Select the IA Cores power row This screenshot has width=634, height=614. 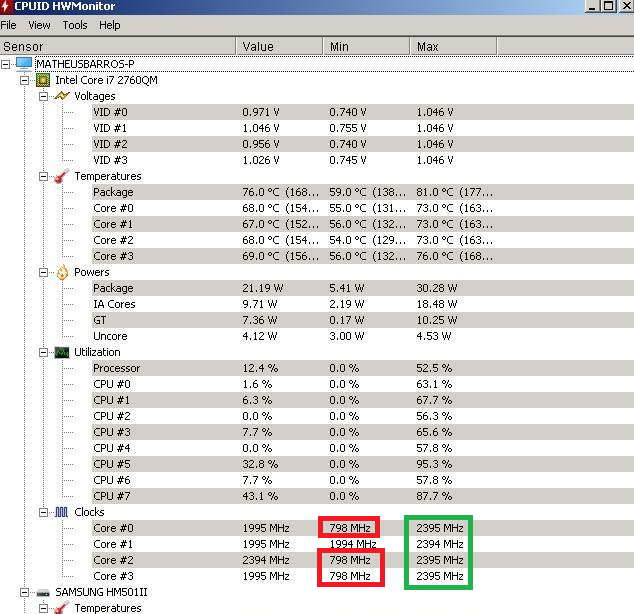pos(363,304)
